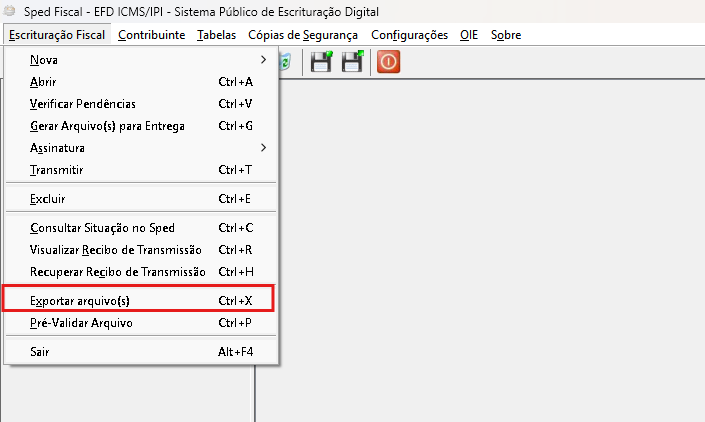Click the floppy disk icon next to the red power button
This screenshot has width=705, height=422.
352,62
